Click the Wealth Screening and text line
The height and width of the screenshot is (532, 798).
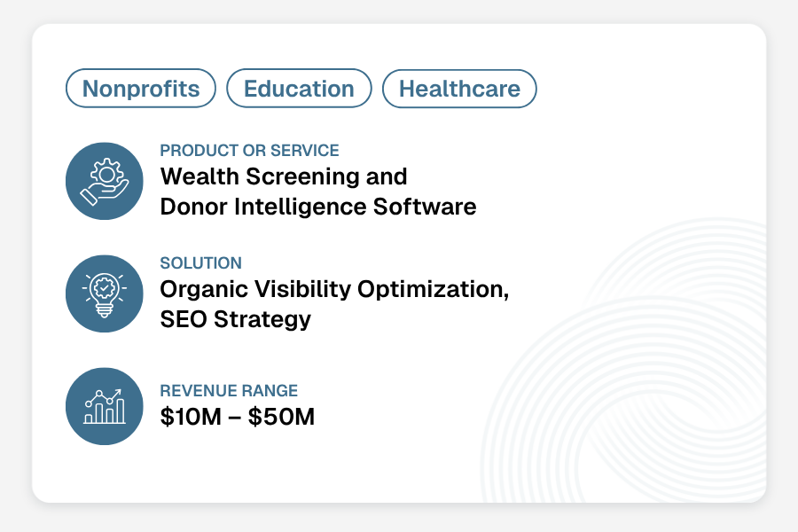(x=284, y=176)
